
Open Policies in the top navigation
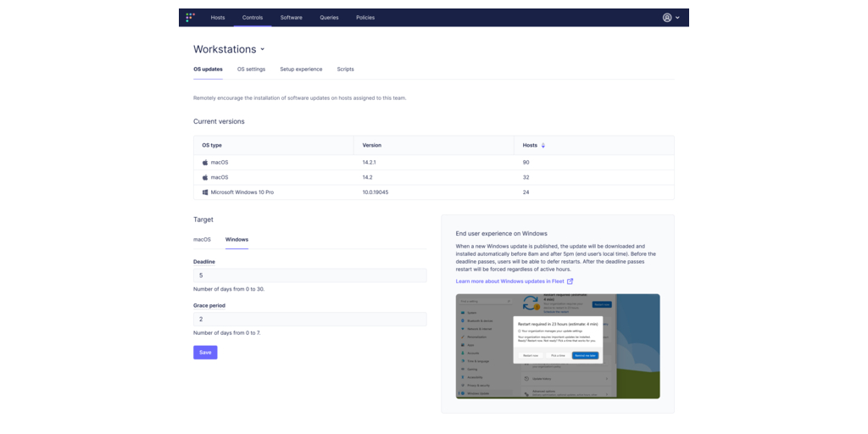pyautogui.click(x=365, y=17)
